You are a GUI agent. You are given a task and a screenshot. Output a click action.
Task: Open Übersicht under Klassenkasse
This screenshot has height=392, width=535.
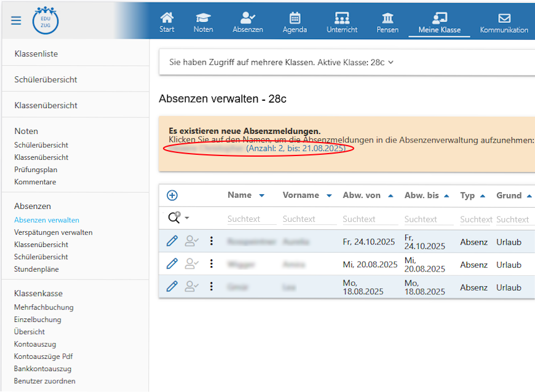(x=30, y=332)
